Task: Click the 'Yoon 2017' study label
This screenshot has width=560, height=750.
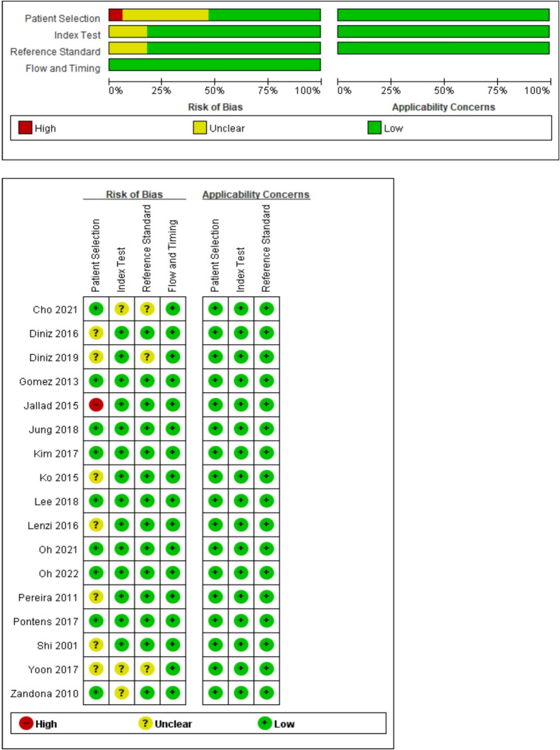Action: click(x=53, y=669)
